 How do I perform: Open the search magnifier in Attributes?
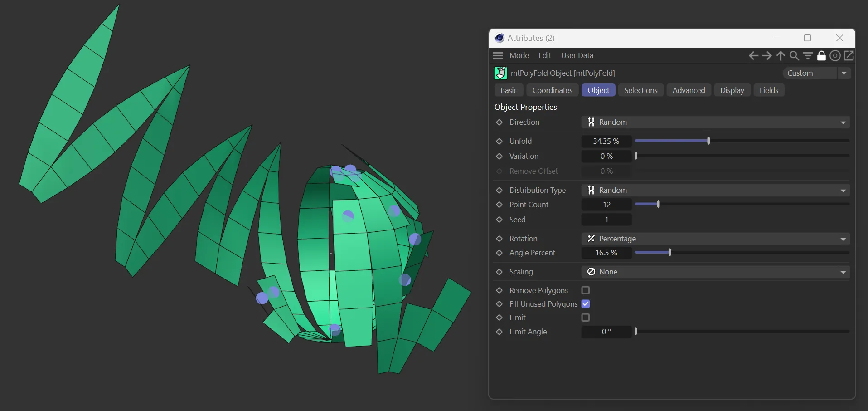tap(794, 55)
